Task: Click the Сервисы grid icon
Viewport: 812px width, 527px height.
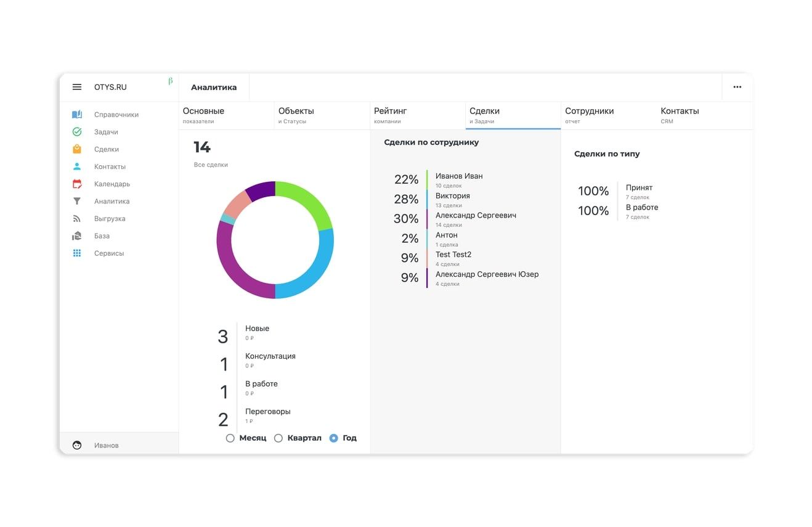Action: (x=77, y=253)
